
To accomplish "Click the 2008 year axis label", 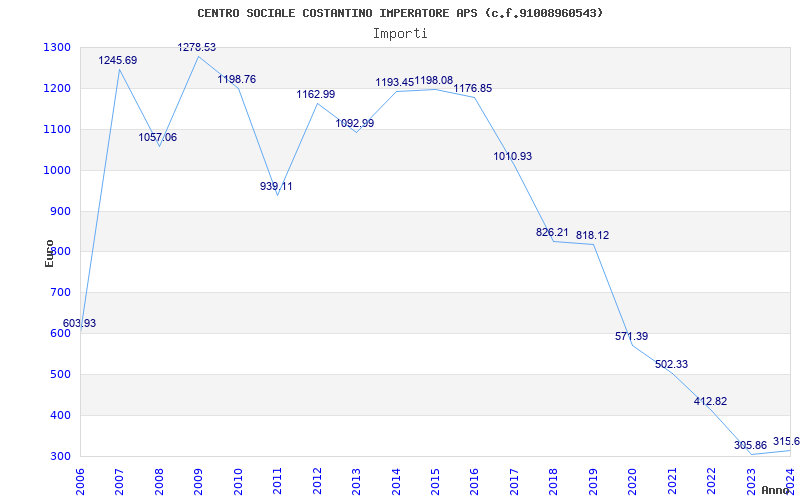I will (x=159, y=481).
